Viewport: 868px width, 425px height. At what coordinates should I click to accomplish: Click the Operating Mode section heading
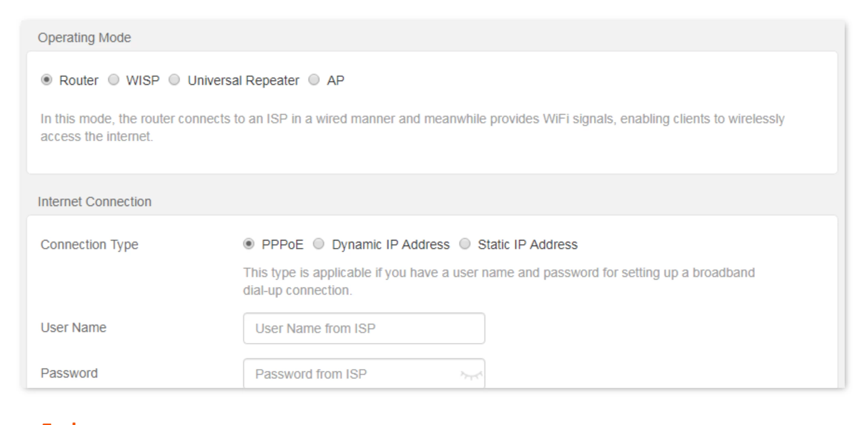point(84,38)
